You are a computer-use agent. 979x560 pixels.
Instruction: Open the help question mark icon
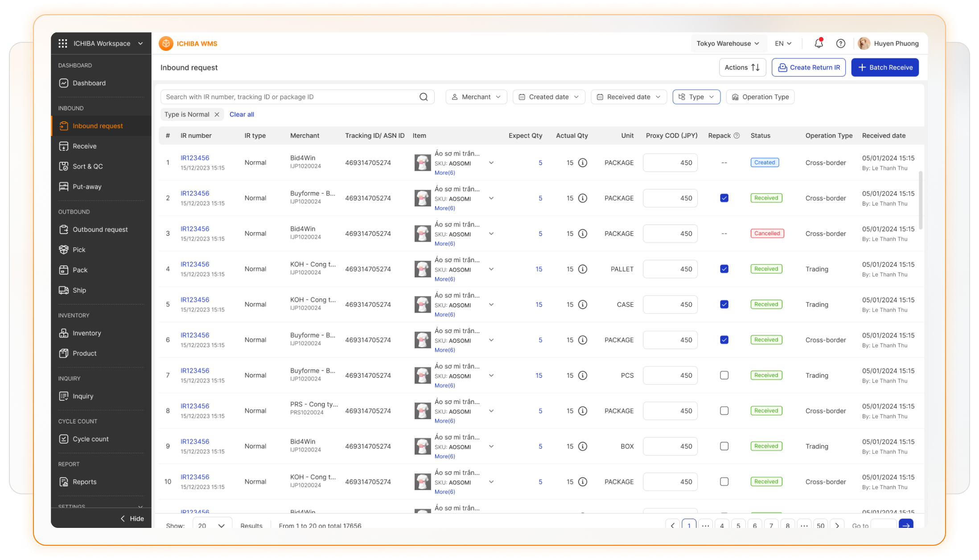tap(840, 43)
